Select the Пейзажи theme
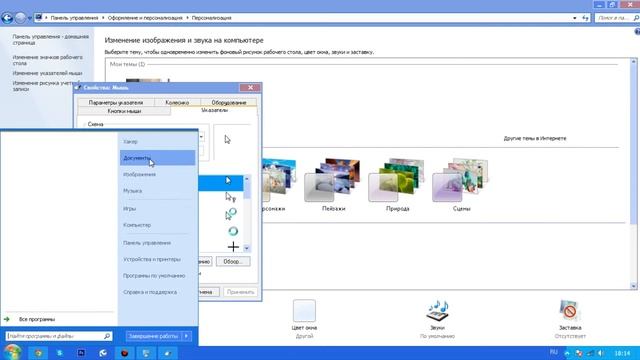This screenshot has height=360, width=640. [x=333, y=184]
